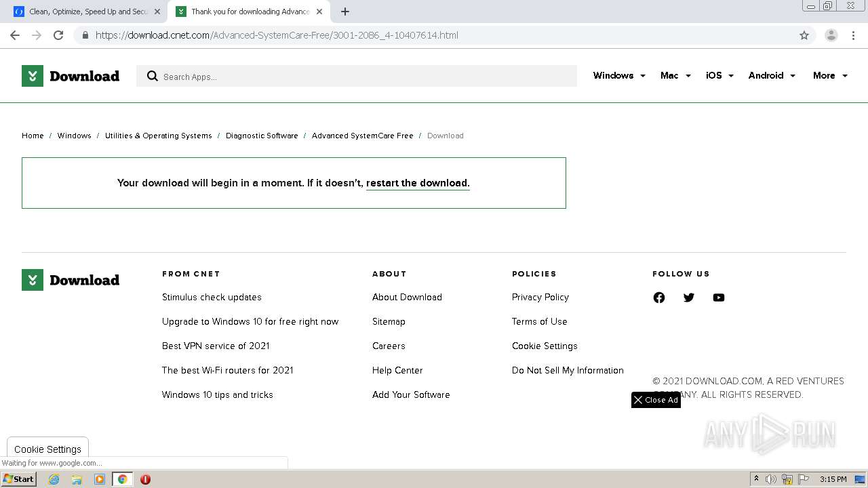This screenshot has width=868, height=488.
Task: Open the Privacy Policy link
Action: coord(540,297)
